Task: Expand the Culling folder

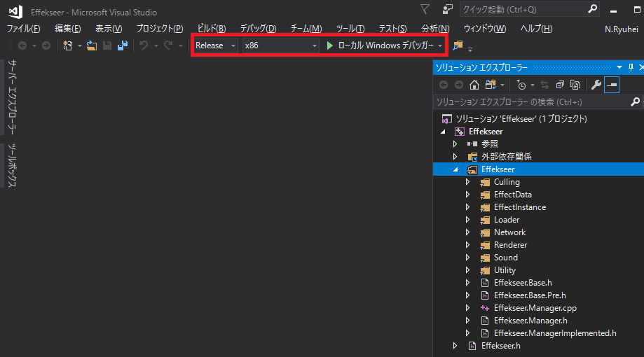Action: pyautogui.click(x=467, y=182)
